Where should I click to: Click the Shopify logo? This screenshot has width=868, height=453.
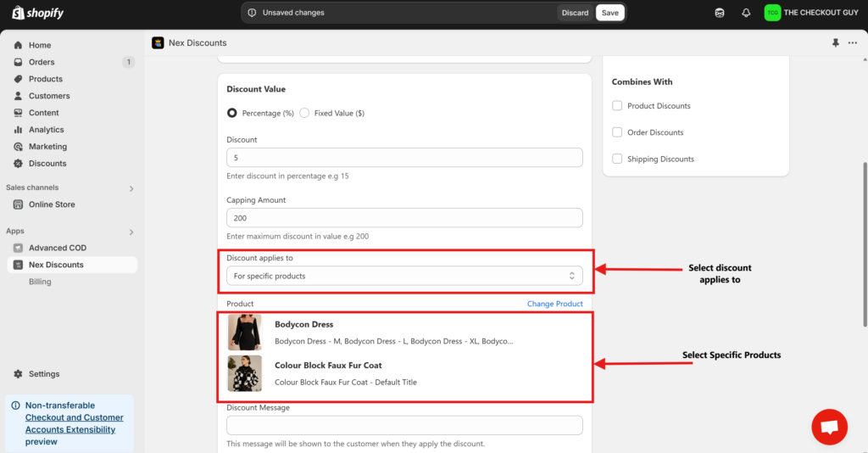click(x=37, y=12)
